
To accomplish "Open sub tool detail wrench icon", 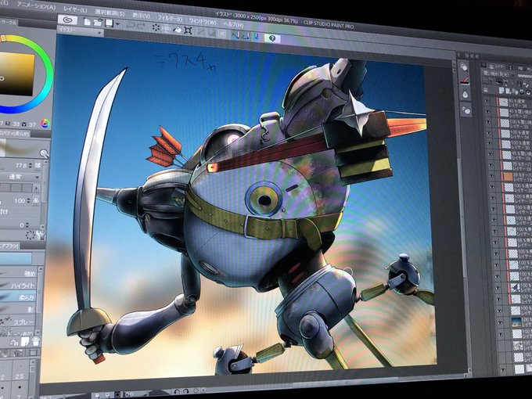I will [41, 235].
